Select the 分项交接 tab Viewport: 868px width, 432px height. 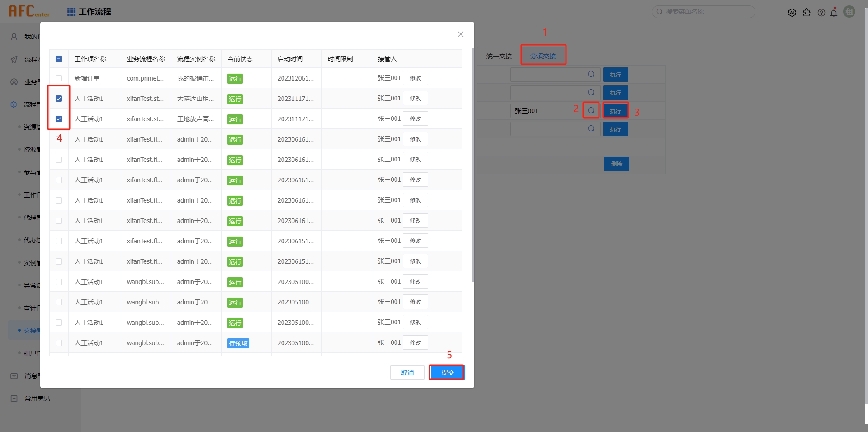pyautogui.click(x=543, y=54)
